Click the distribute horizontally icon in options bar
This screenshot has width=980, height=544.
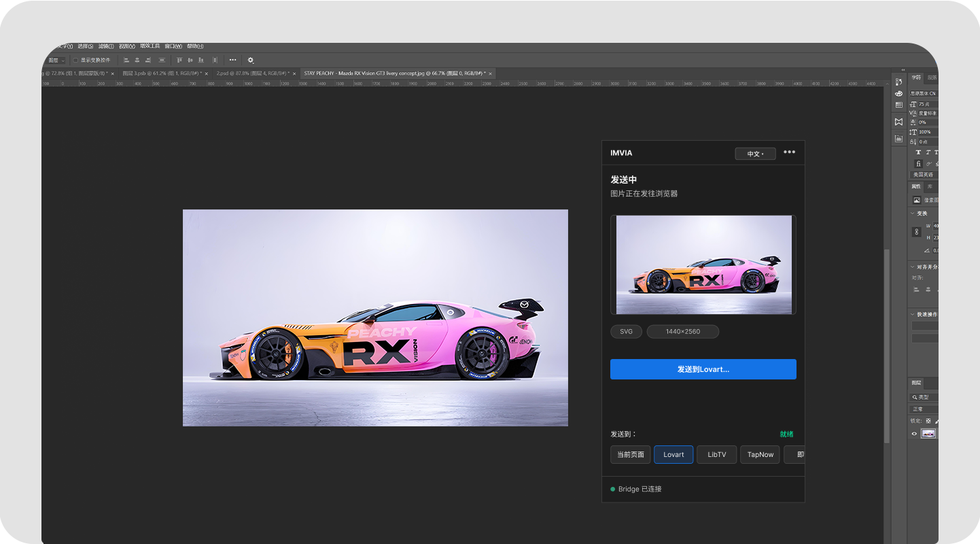pos(215,61)
